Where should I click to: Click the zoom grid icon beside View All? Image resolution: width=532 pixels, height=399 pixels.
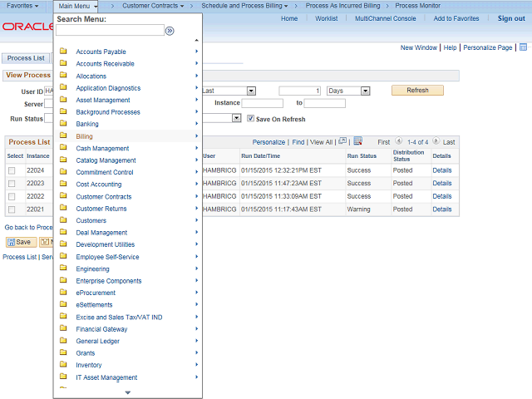(x=341, y=142)
